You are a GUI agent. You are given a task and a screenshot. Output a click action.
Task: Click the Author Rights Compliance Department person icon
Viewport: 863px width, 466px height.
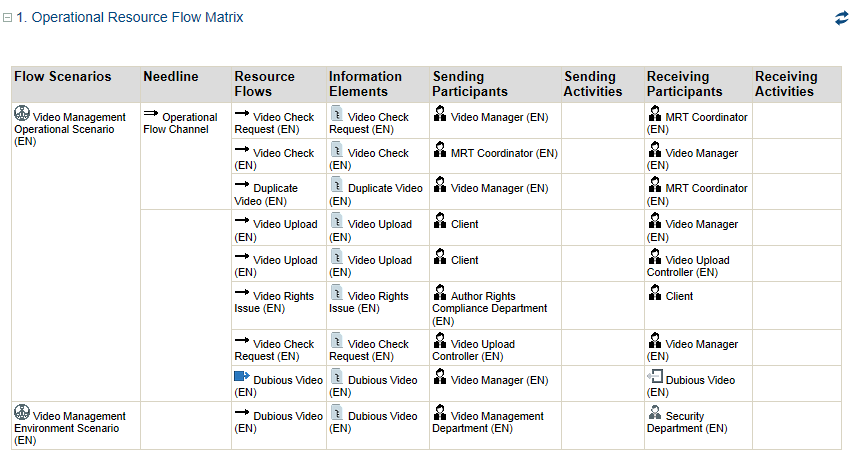tap(440, 294)
